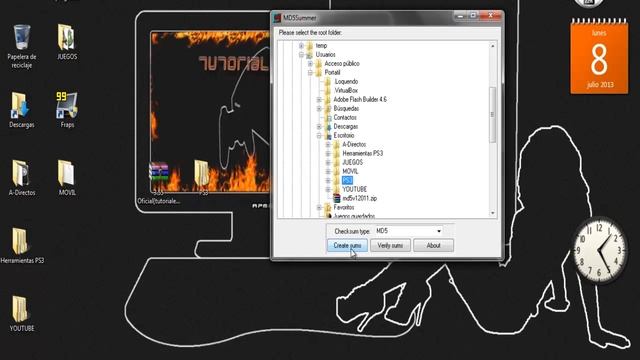Select 'Adobe Flash Builder 4.6' in the tree
Screen dimensions: 640x360
tap(360, 100)
